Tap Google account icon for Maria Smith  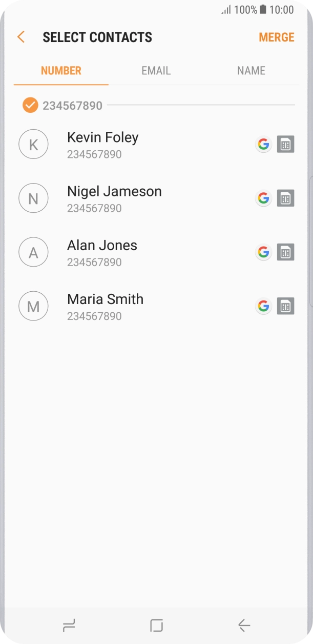(x=263, y=306)
